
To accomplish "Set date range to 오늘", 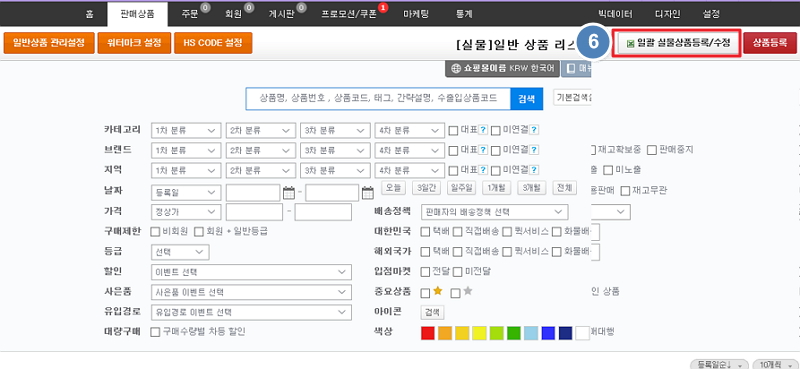I will click(x=393, y=188).
